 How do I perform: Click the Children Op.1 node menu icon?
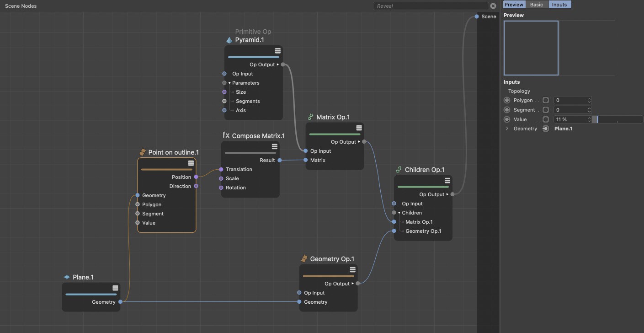point(447,181)
